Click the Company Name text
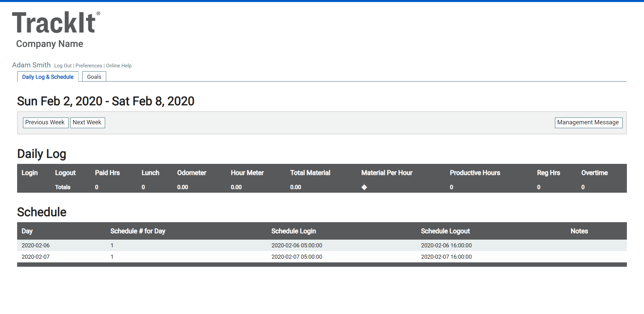 50,44
